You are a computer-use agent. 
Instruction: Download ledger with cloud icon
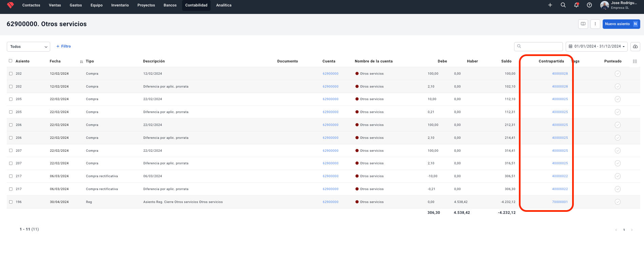[635, 47]
